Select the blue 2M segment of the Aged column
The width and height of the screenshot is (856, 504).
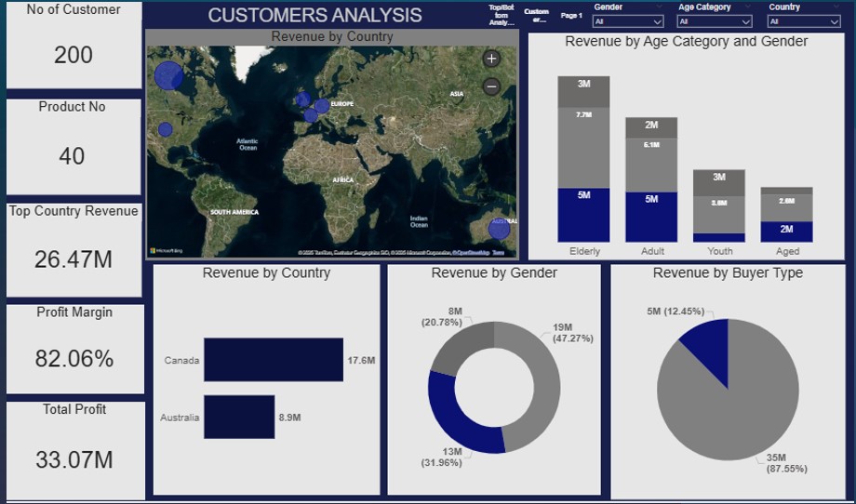786,232
